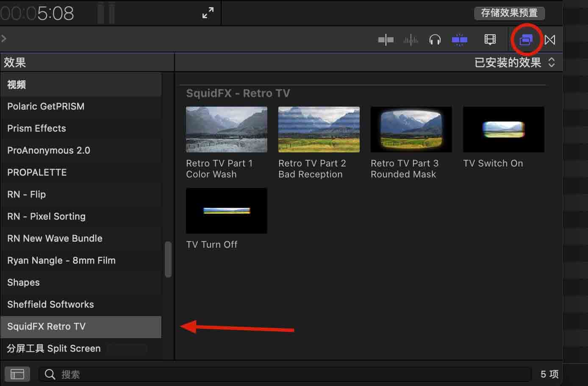588x386 pixels.
Task: Toggle the snapping icon
Action: coord(459,40)
